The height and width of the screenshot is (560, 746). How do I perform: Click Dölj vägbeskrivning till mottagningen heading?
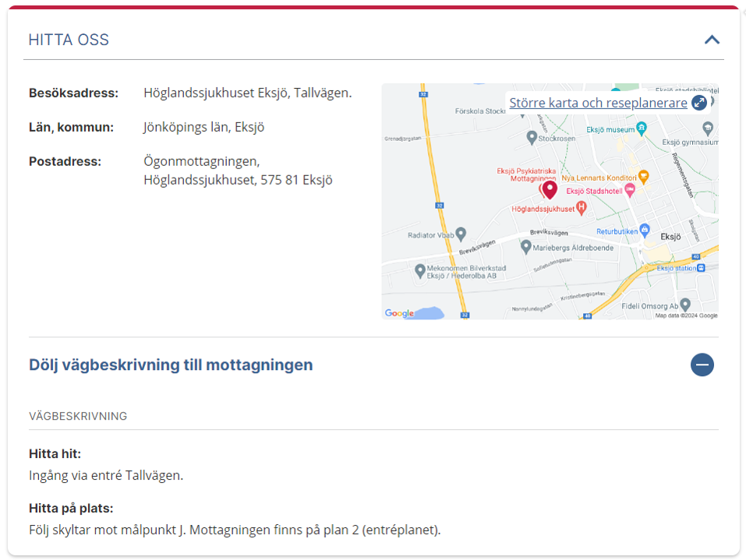[x=171, y=365]
